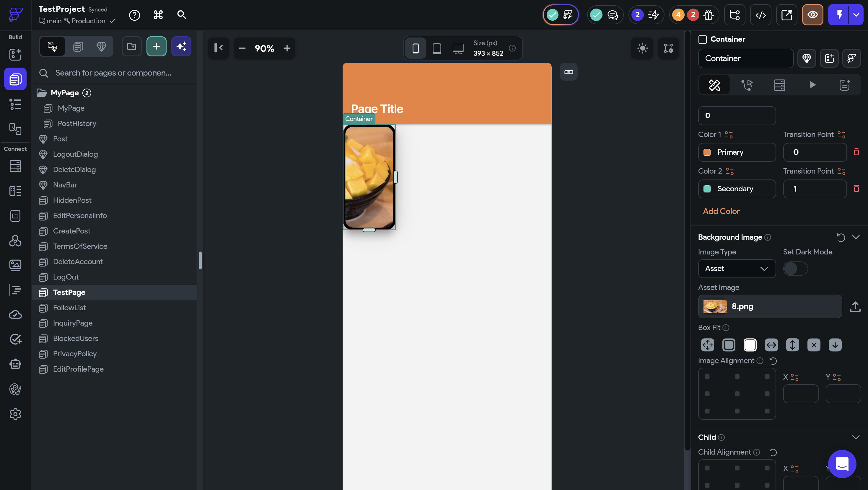The height and width of the screenshot is (490, 868).
Task: Click the Primary color swatch
Action: (707, 152)
